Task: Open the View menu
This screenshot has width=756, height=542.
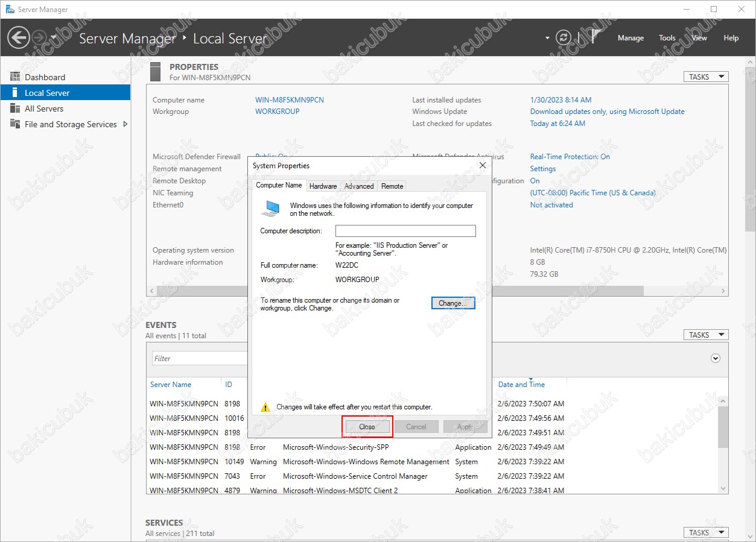Action: tap(699, 37)
